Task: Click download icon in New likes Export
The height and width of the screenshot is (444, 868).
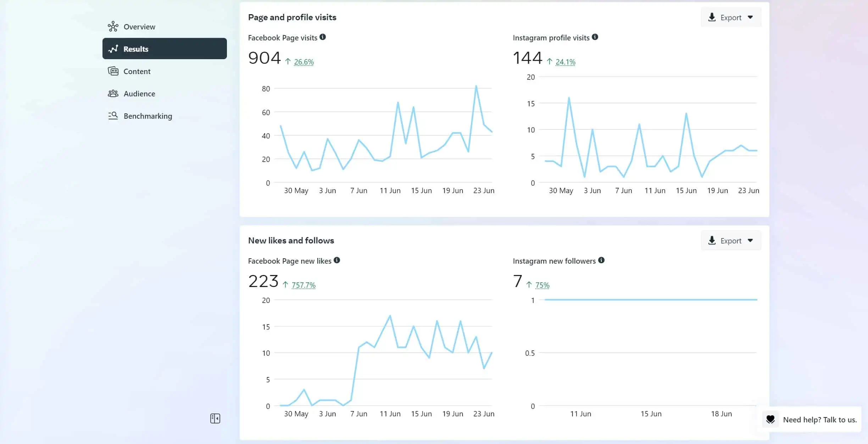Action: click(x=712, y=240)
